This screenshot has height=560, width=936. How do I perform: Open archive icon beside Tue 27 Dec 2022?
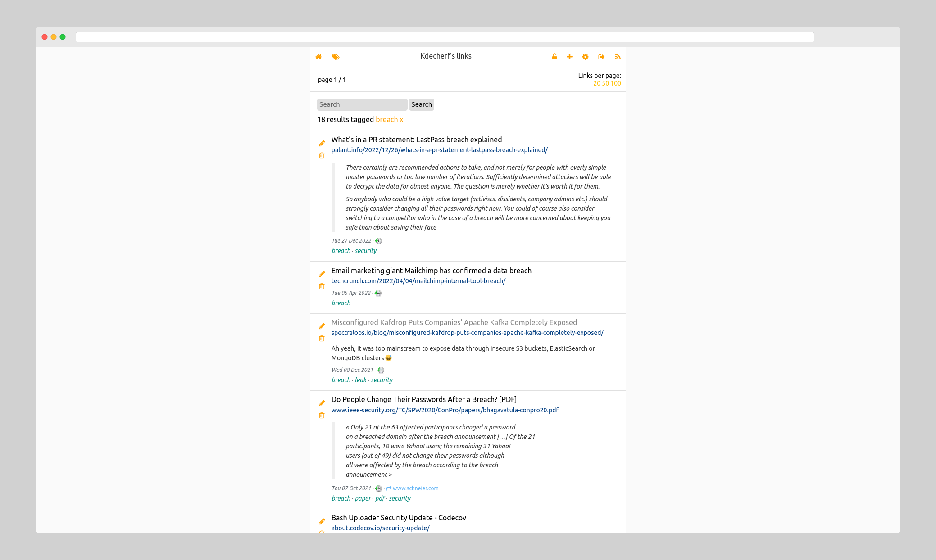pyautogui.click(x=378, y=241)
